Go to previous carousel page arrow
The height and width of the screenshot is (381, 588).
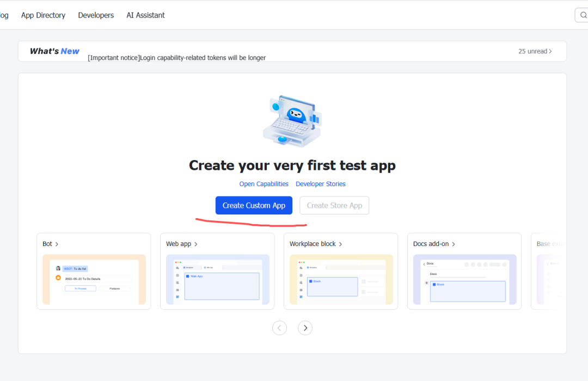(x=279, y=328)
